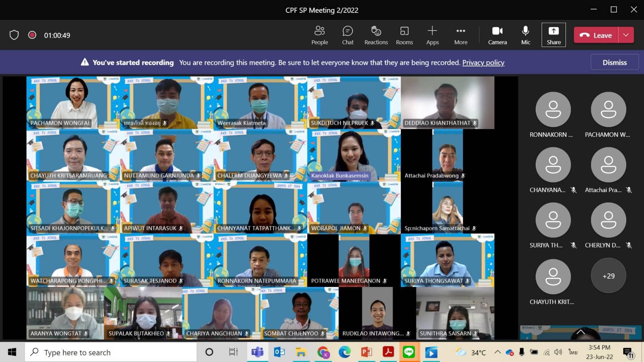Click the Share screen button
This screenshot has height=362, width=644.
click(x=553, y=35)
